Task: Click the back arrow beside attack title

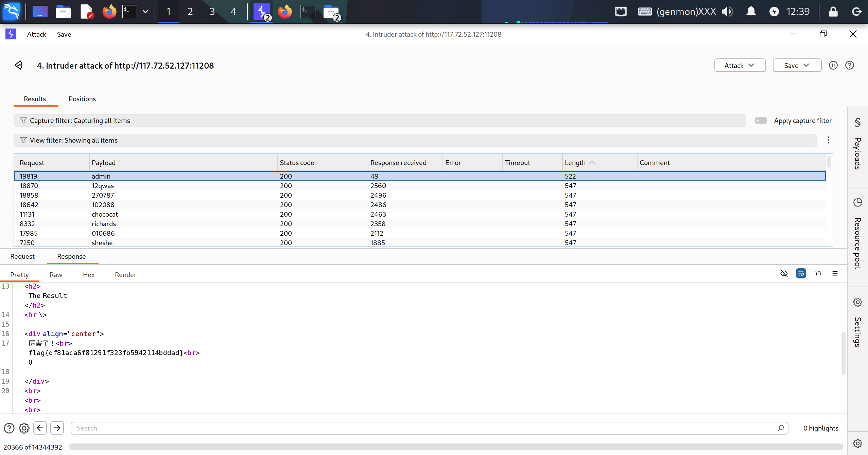Action: coord(19,65)
